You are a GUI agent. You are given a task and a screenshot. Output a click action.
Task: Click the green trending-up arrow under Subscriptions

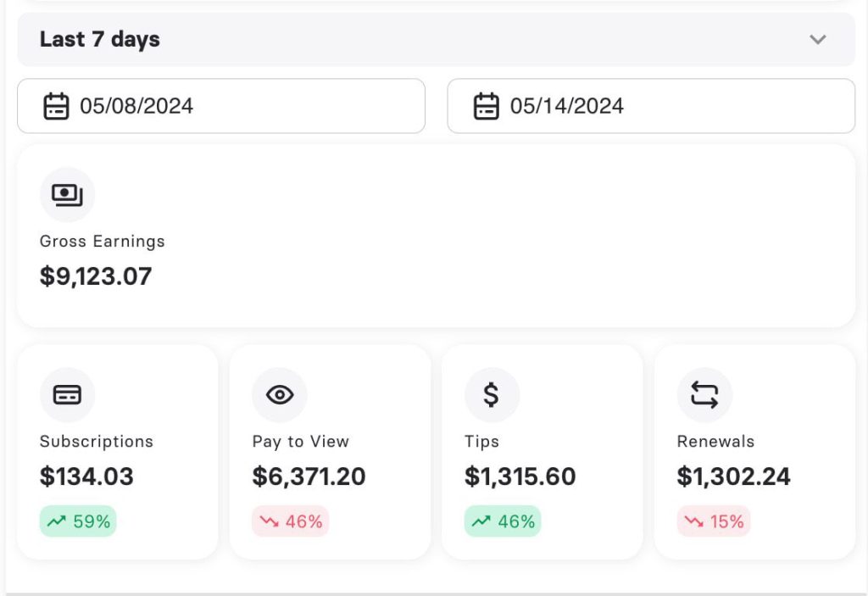(57, 522)
